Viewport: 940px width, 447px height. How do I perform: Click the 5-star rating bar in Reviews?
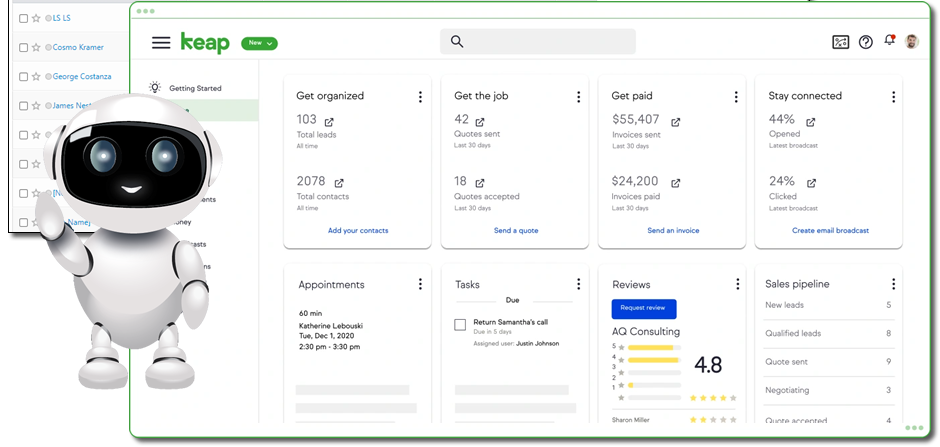[649, 348]
